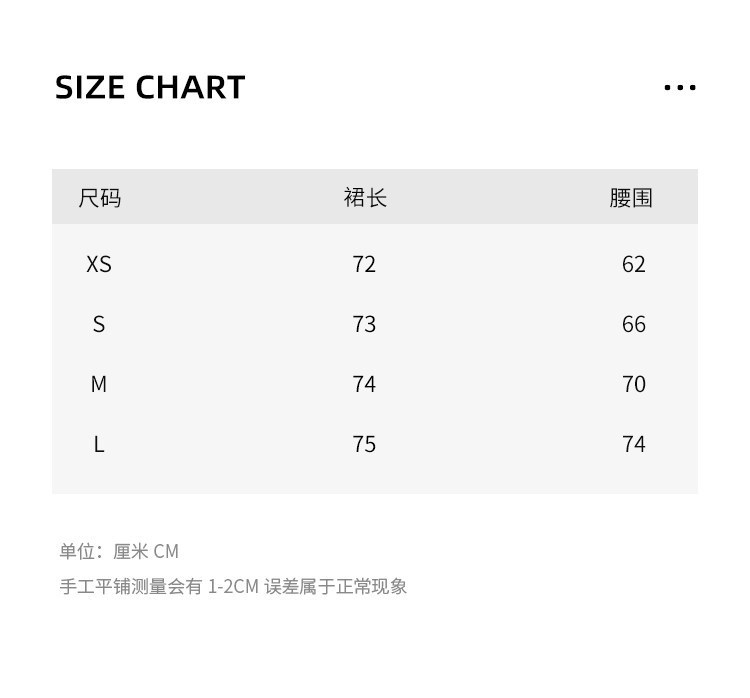Select the 裙长 column header
750x698 pixels.
365,198
